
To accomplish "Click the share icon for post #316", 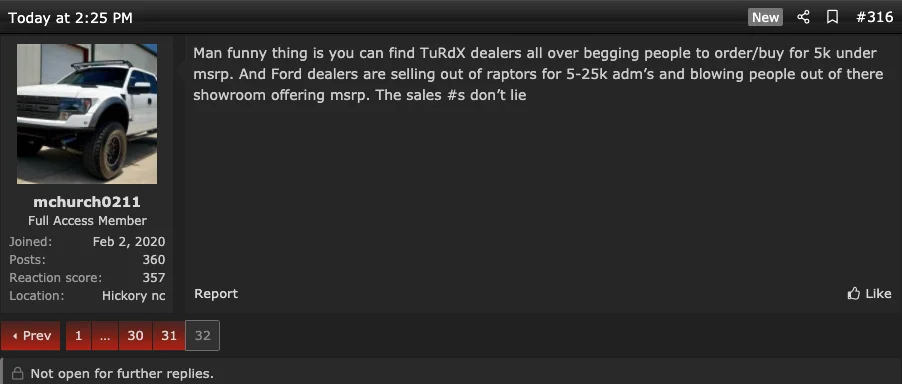I will pyautogui.click(x=803, y=18).
